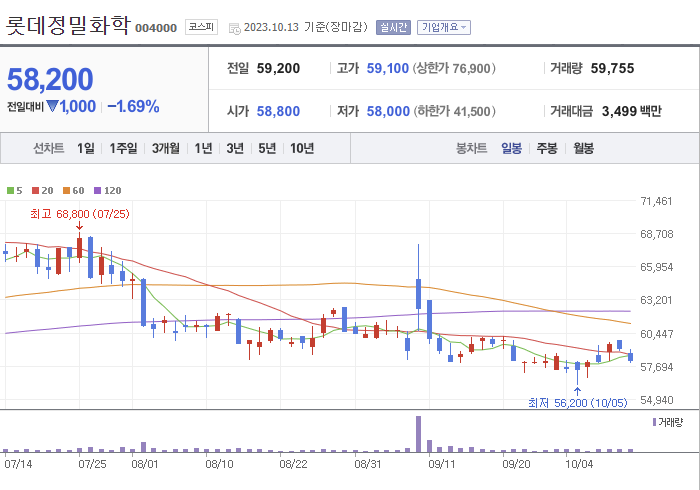The height and width of the screenshot is (490, 700).
Task: Click the 07/14 date axis label
Action: point(18,464)
